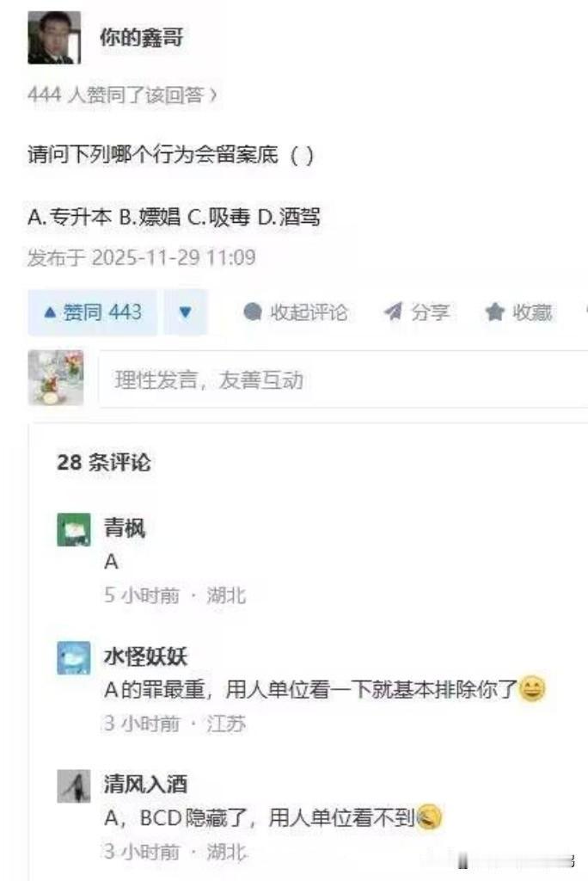Focus the 理性发言，友善互动 comment field

[x=343, y=379]
